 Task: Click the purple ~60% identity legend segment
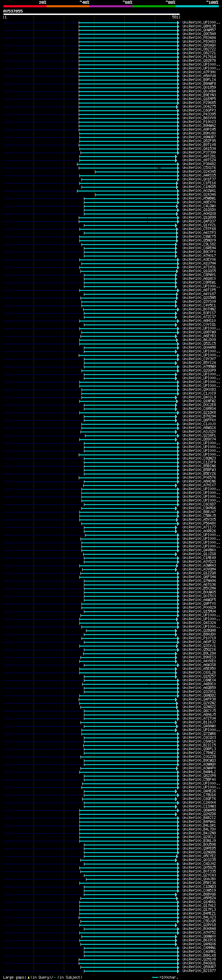[111, 6]
